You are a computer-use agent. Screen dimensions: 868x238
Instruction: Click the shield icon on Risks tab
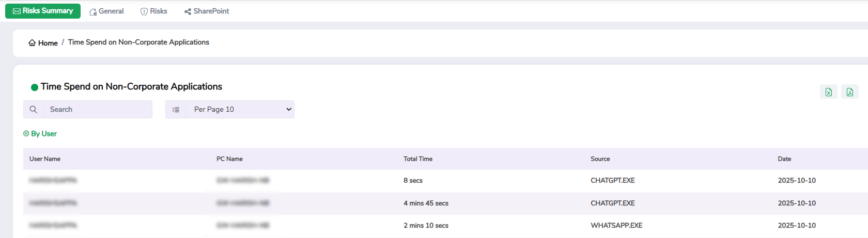[144, 11]
